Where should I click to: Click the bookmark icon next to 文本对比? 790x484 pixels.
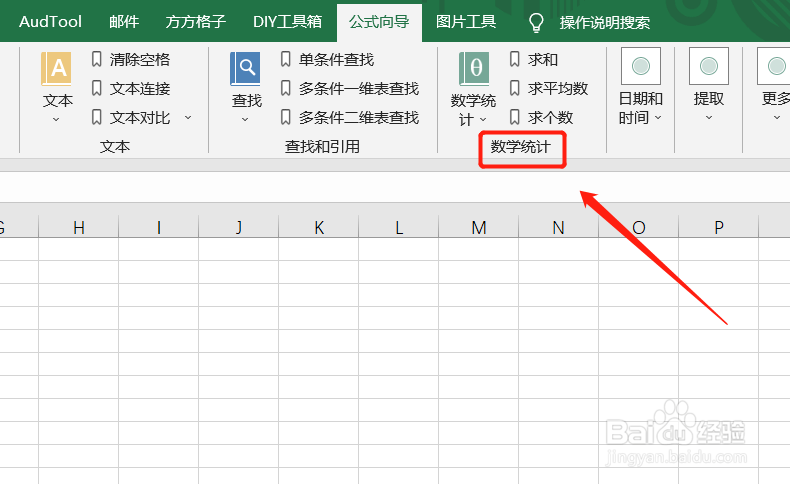point(97,117)
